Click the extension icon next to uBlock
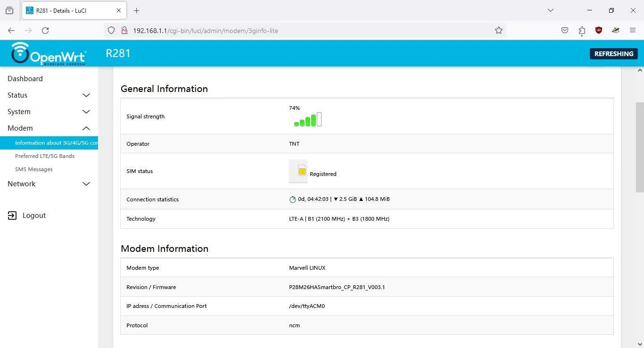 pyautogui.click(x=616, y=30)
